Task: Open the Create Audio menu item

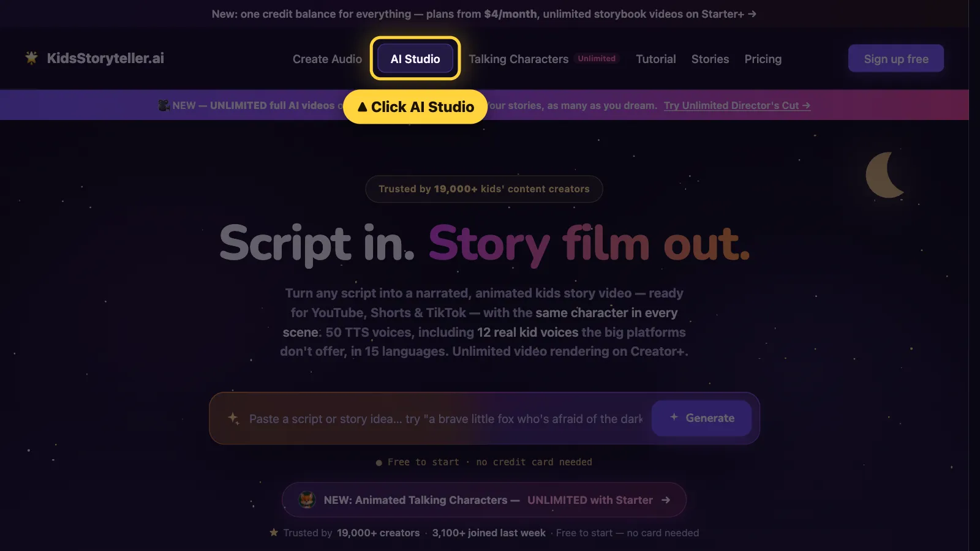Action: [327, 59]
